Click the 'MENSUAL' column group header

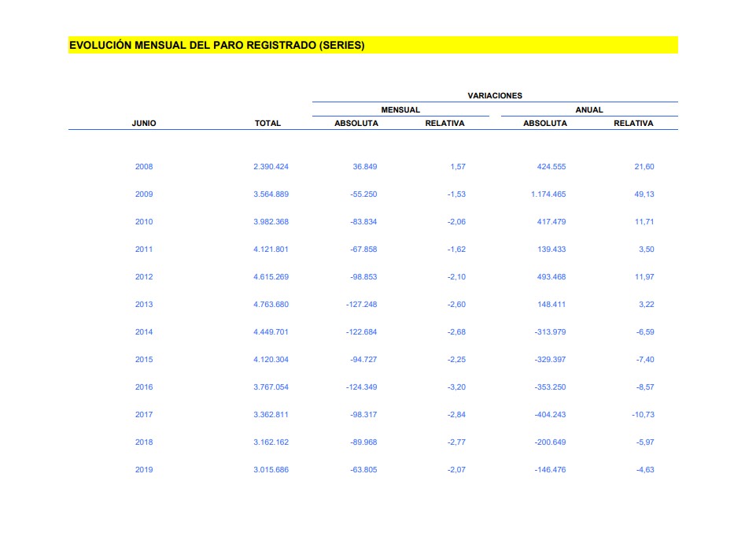pyautogui.click(x=400, y=110)
